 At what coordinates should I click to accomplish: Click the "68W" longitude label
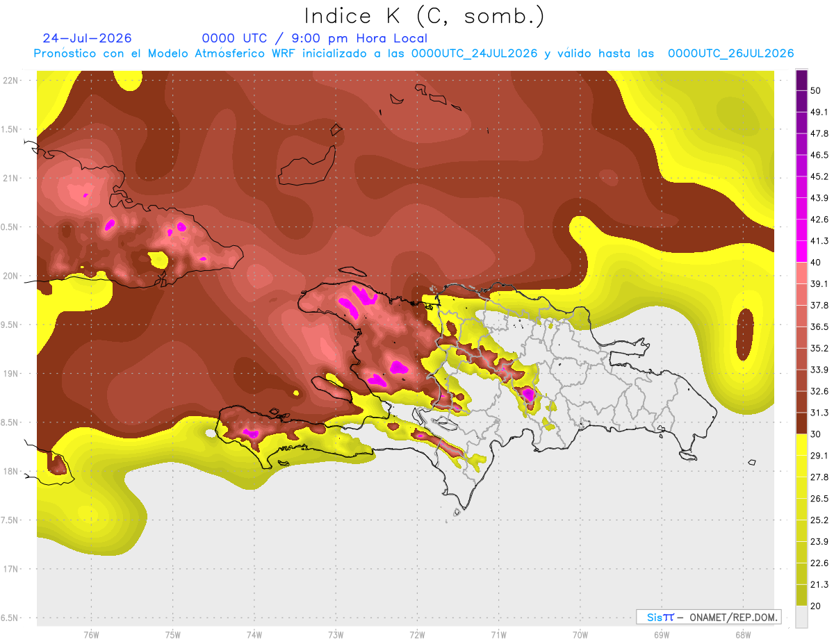click(x=743, y=634)
